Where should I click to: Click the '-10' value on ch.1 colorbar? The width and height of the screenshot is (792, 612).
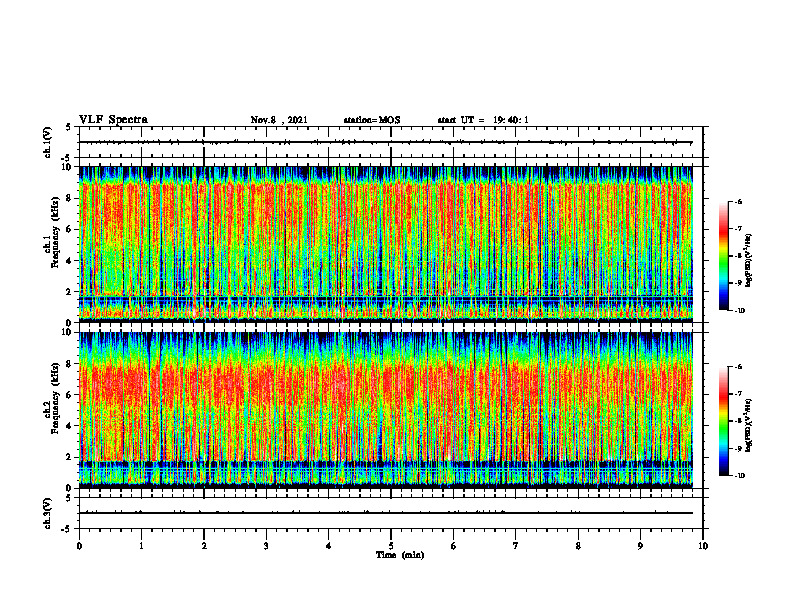click(x=740, y=311)
